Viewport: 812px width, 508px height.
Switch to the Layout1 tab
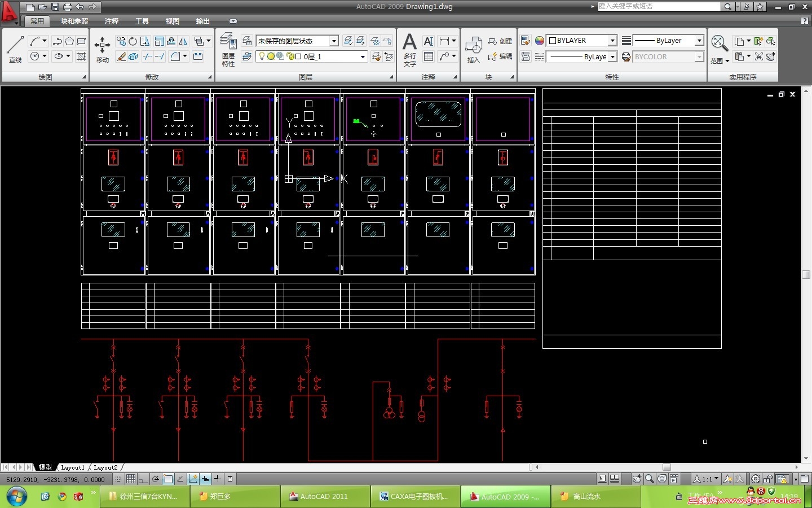73,467
